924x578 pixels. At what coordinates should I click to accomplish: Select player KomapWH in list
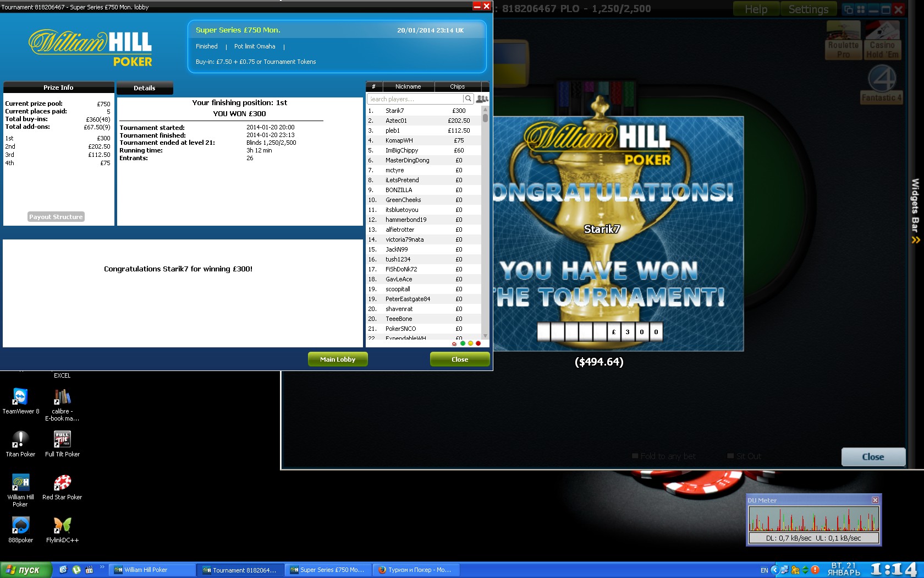424,140
